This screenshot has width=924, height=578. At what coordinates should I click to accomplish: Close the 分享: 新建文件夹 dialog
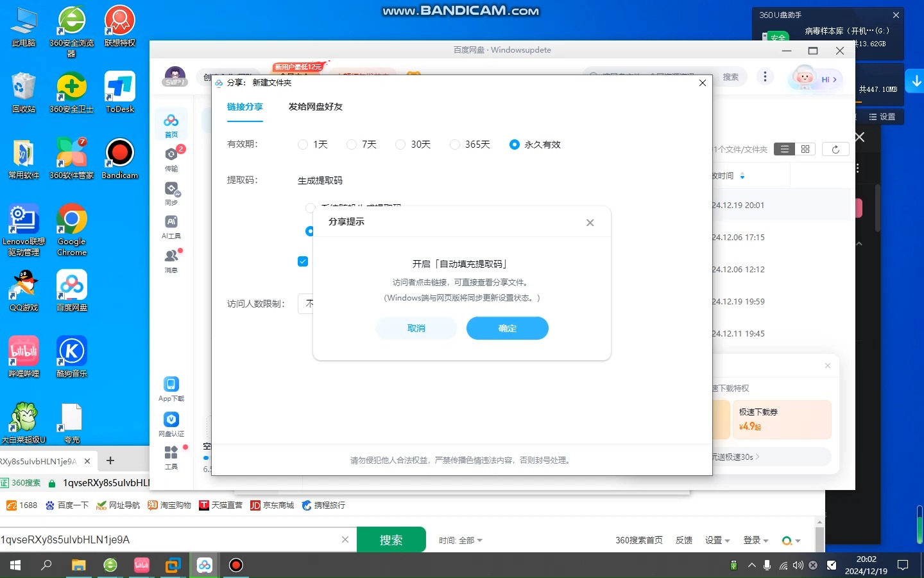tap(702, 83)
